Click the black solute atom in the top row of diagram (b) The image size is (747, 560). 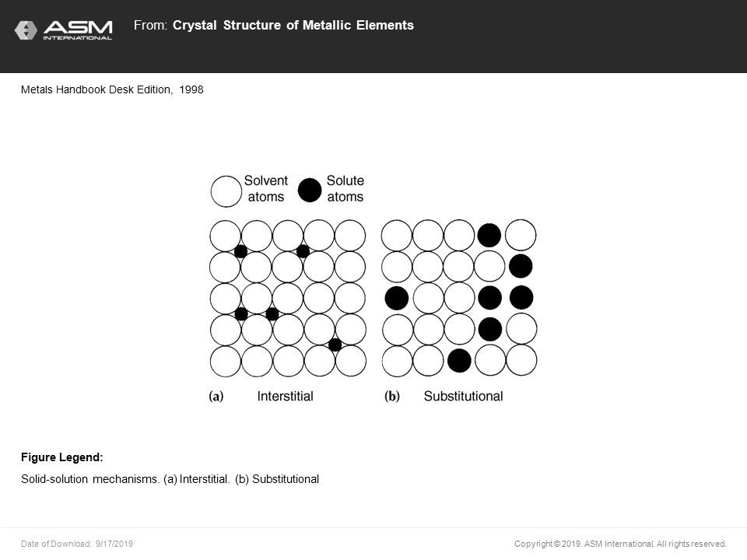(489, 235)
